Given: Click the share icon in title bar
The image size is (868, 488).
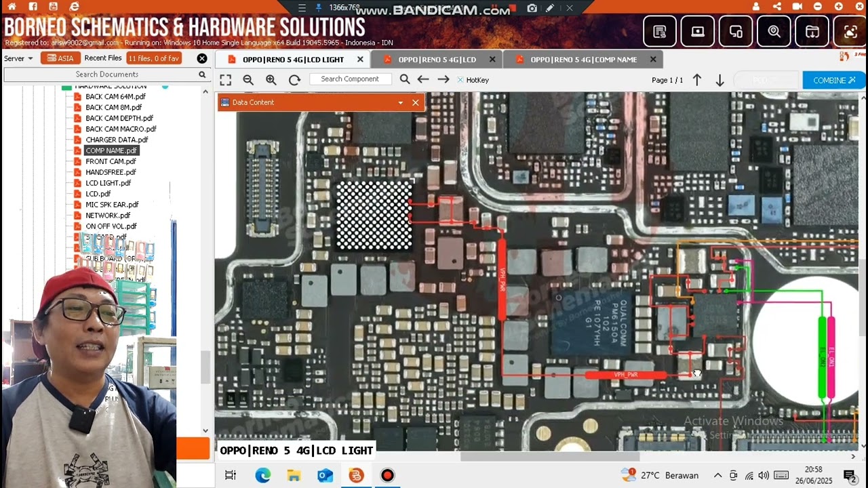Looking at the screenshot, I should pyautogui.click(x=776, y=7).
